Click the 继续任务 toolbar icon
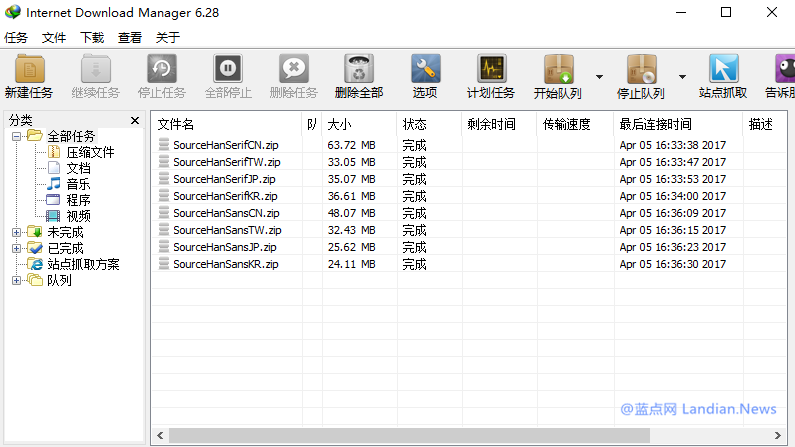The height and width of the screenshot is (447, 795). click(x=95, y=69)
